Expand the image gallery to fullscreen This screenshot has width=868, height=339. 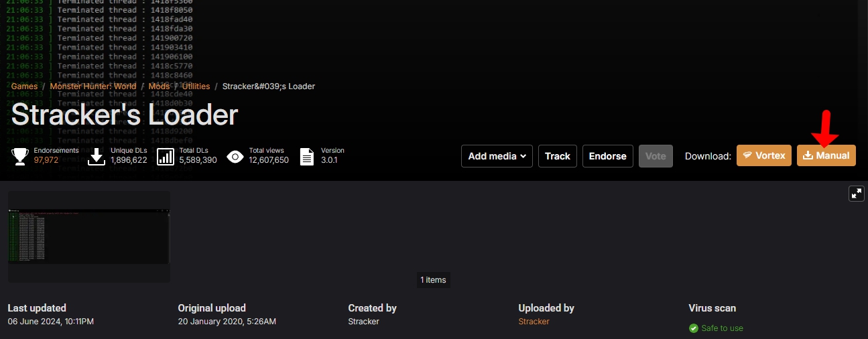pyautogui.click(x=856, y=194)
